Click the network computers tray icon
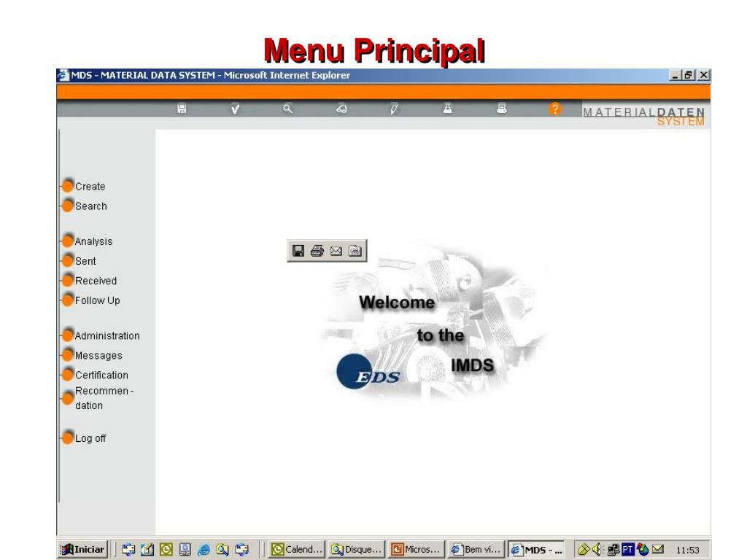The height and width of the screenshot is (560, 747). [x=614, y=550]
